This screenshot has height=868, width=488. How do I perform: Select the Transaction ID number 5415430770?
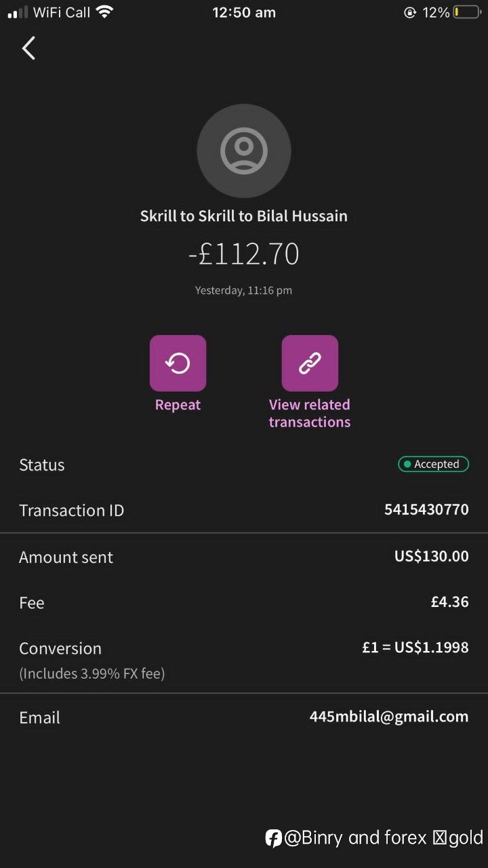(426, 509)
